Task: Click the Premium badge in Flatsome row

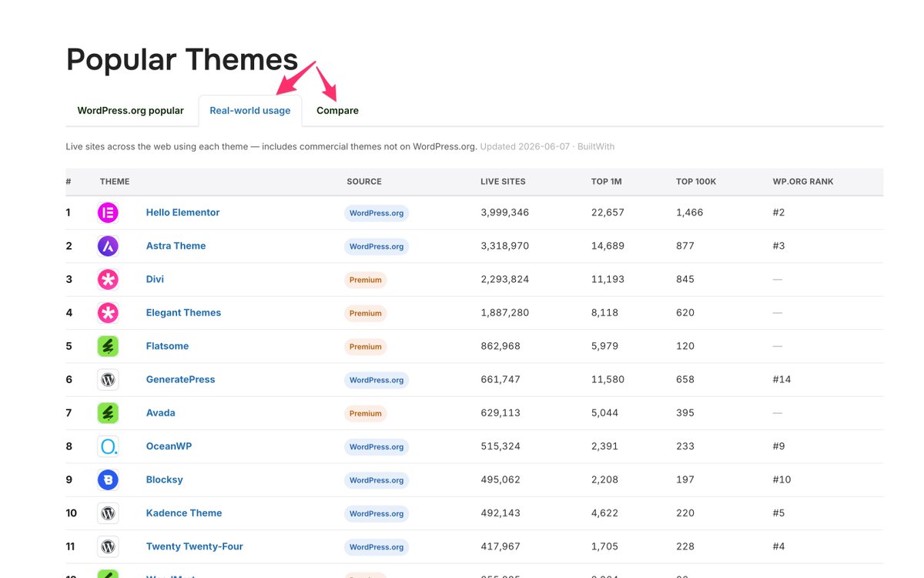Action: tap(366, 347)
